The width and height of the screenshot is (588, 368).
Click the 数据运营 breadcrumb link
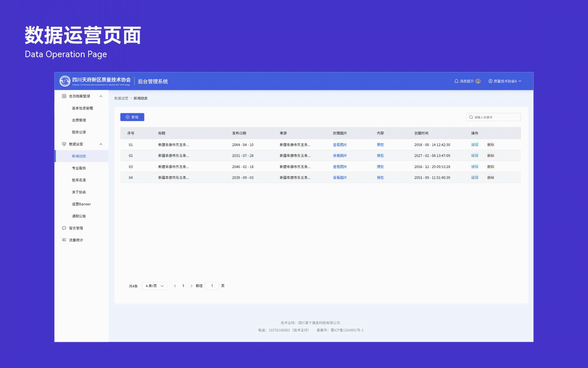[x=121, y=99]
